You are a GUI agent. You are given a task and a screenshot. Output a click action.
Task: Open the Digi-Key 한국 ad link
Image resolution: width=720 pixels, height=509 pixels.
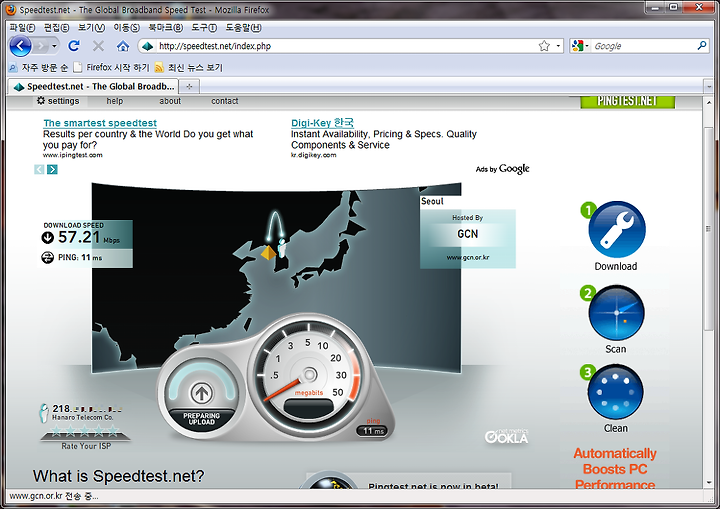click(x=322, y=123)
